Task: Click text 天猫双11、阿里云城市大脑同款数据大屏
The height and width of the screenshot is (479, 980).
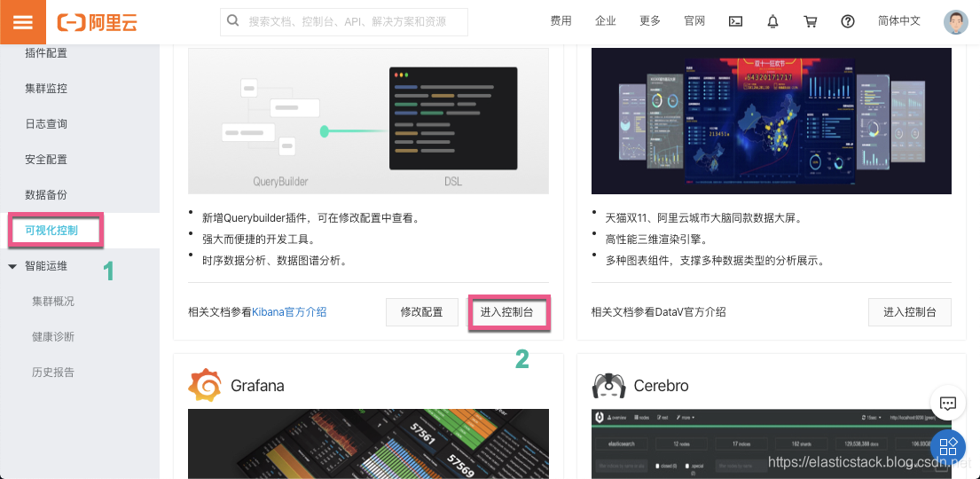Action: pyautogui.click(x=703, y=218)
